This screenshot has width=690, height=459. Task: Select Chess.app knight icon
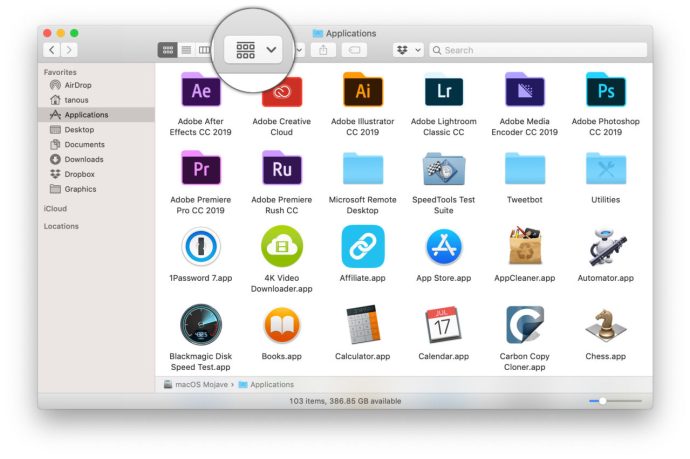(606, 325)
